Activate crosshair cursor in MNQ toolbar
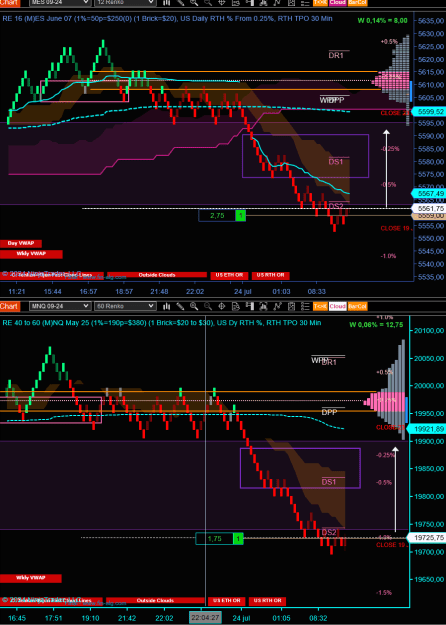Image resolution: width=446 pixels, height=625 pixels. click(x=222, y=306)
